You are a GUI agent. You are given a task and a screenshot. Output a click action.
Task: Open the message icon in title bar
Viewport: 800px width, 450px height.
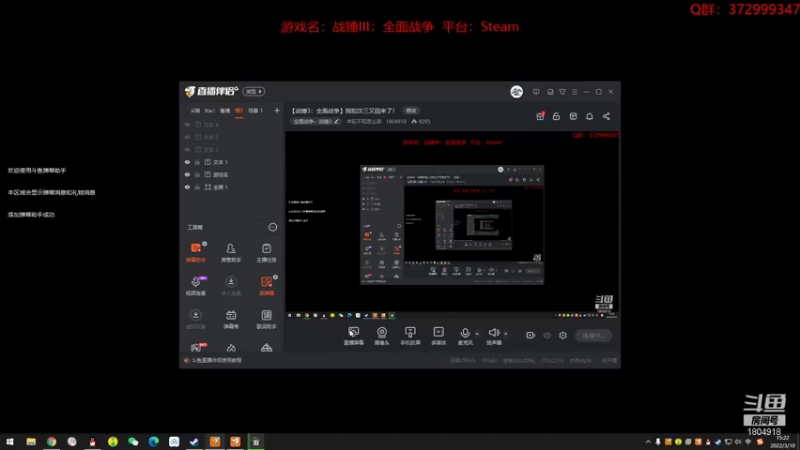coord(536,92)
